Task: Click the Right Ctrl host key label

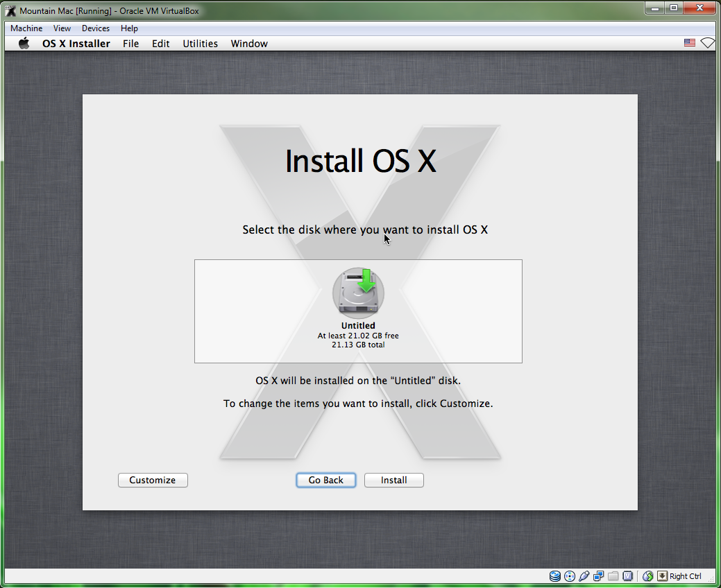Action: [685, 576]
